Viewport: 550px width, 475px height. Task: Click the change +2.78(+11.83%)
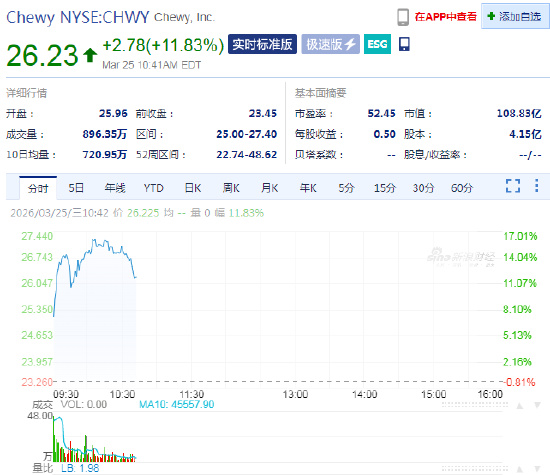tap(163, 45)
